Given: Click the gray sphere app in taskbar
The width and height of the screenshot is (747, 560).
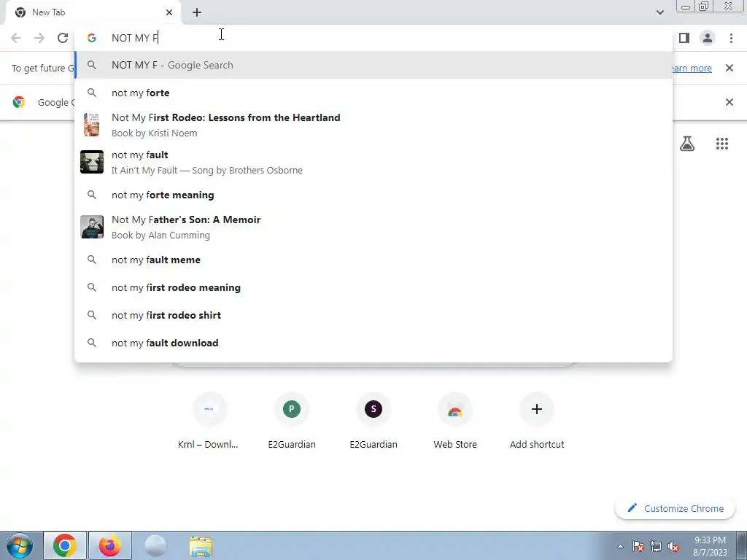Looking at the screenshot, I should click(x=155, y=546).
